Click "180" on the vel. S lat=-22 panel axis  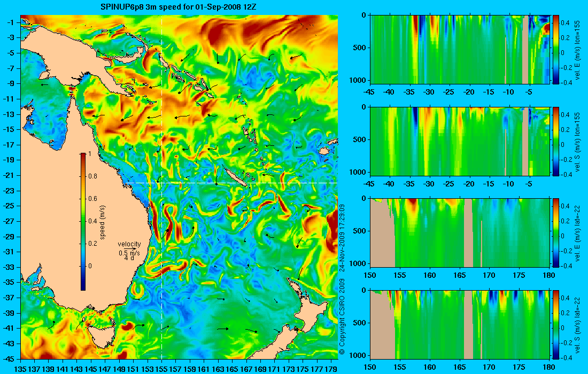pyautogui.click(x=549, y=367)
